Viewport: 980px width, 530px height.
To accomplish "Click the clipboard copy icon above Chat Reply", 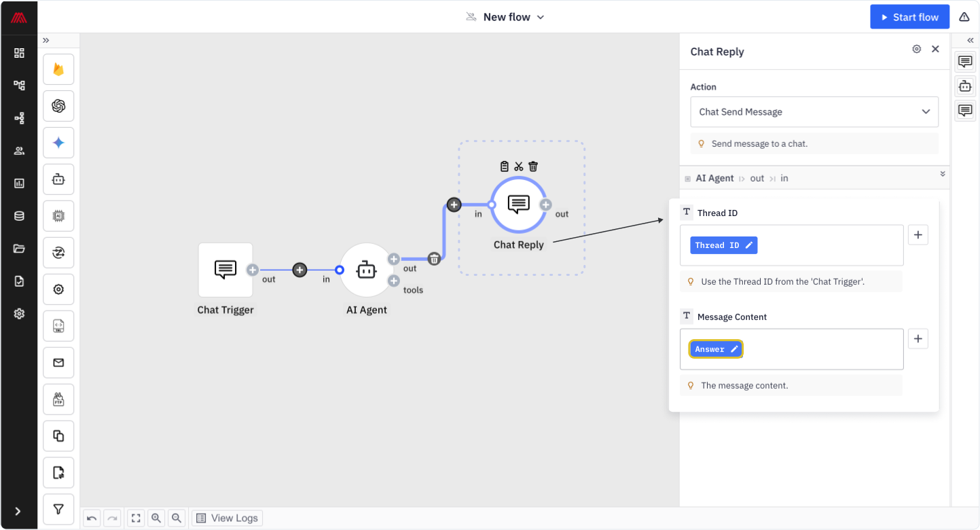I will pyautogui.click(x=504, y=166).
